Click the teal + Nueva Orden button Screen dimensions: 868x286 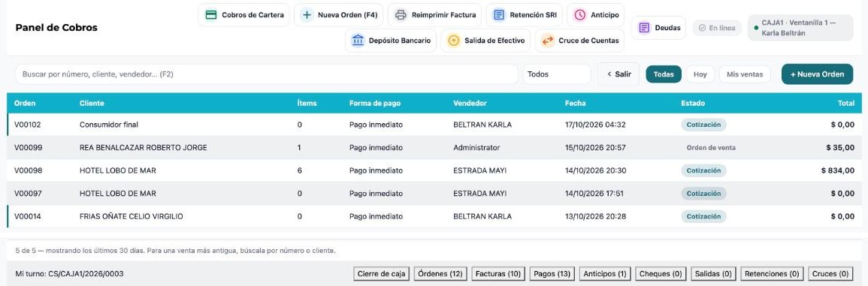pyautogui.click(x=817, y=74)
